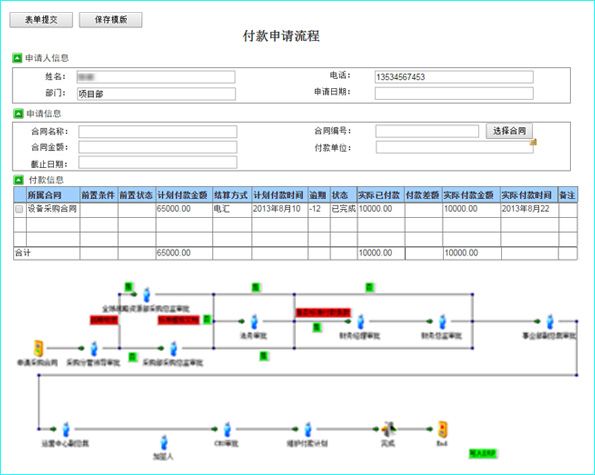Select the 全球战略资源部采购总监审批 person node

[147, 294]
